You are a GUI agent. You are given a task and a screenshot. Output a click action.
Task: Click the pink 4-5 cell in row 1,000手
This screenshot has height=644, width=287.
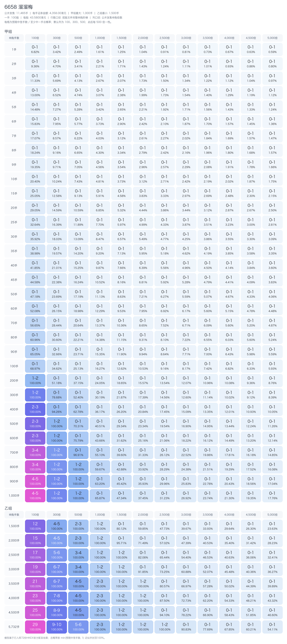(x=35, y=495)
